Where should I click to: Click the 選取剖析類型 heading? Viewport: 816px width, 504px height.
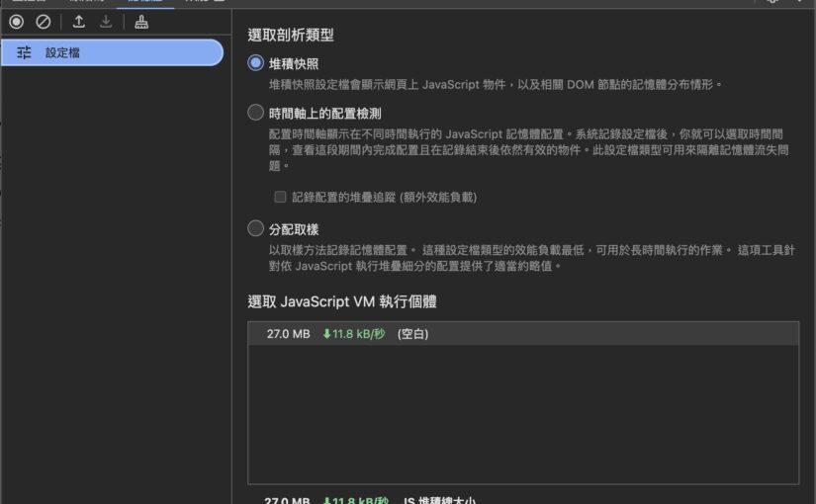click(x=291, y=35)
